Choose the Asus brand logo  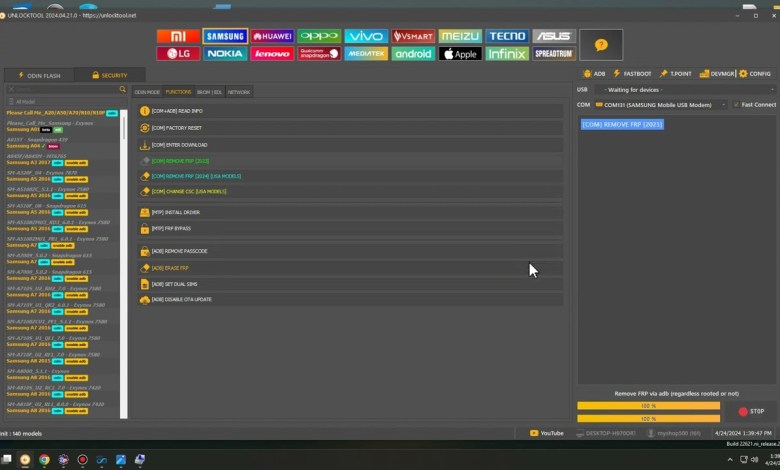coord(554,36)
